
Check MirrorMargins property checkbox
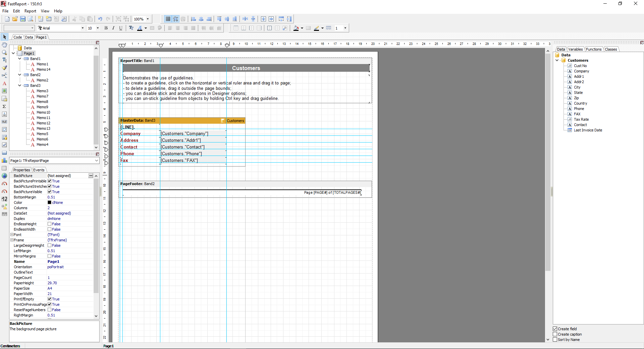coord(49,256)
